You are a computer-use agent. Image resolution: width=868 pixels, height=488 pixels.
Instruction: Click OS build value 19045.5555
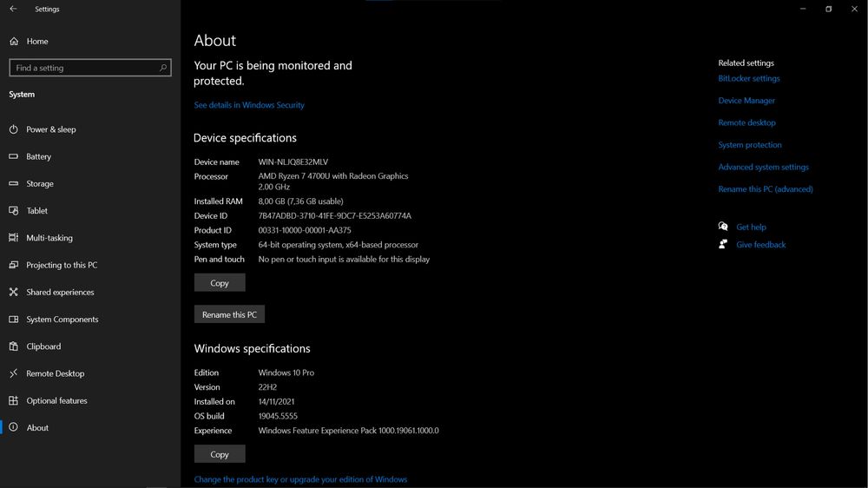pos(278,415)
